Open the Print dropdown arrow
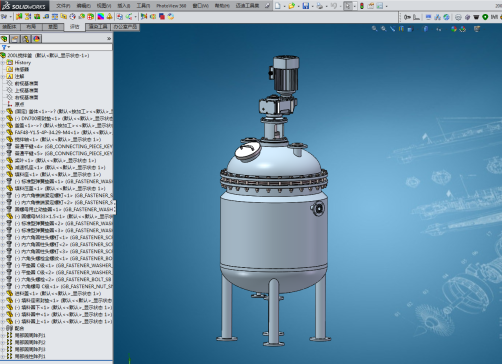 (326, 6)
